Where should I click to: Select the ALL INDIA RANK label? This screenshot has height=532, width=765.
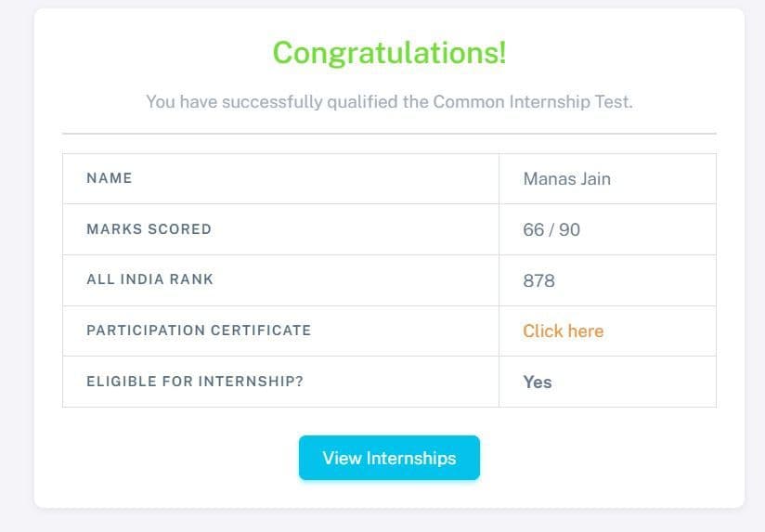[x=149, y=279]
